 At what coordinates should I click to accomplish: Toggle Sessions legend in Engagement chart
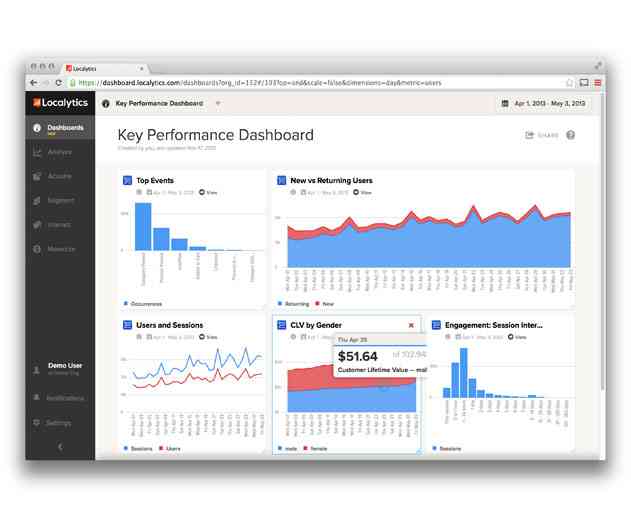pos(447,448)
